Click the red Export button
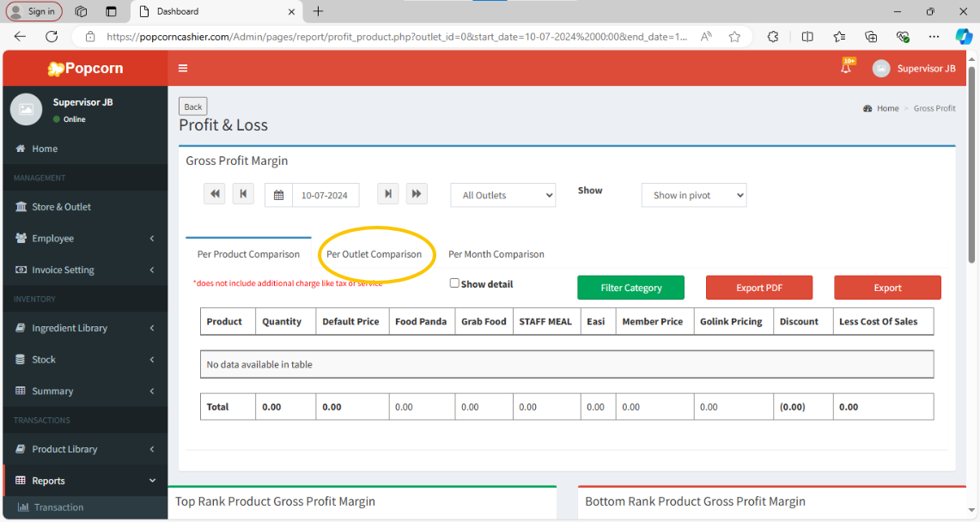 [887, 288]
